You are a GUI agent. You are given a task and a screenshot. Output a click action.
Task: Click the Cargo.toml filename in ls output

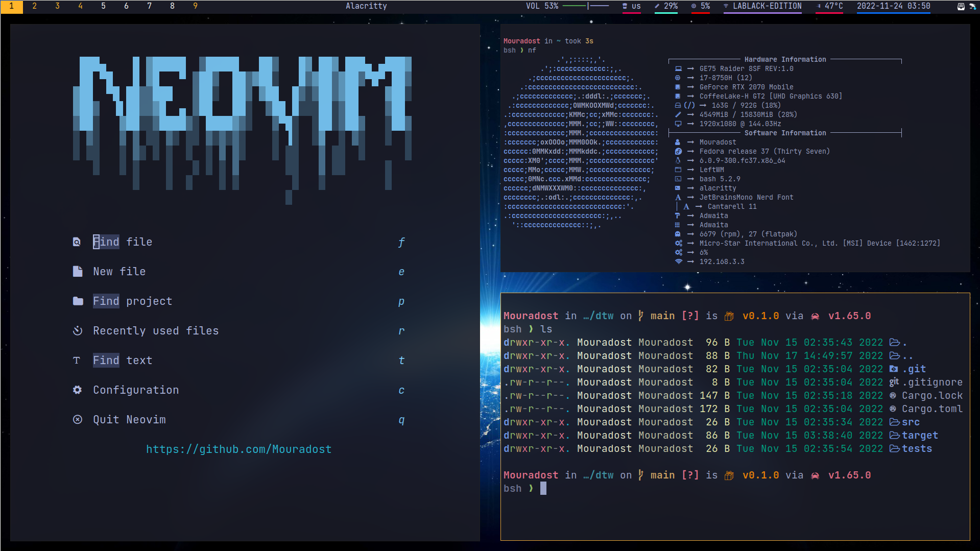(x=932, y=409)
